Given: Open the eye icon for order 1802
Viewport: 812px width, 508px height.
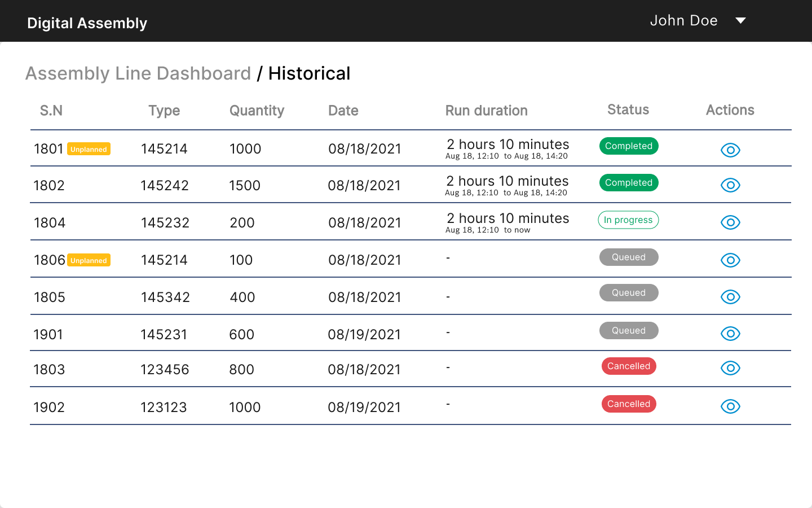Looking at the screenshot, I should (730, 185).
